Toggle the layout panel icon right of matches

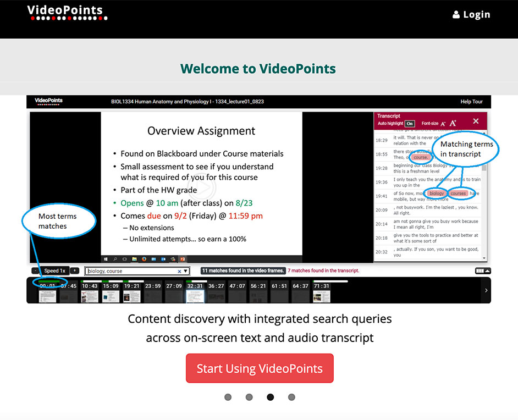click(x=483, y=271)
